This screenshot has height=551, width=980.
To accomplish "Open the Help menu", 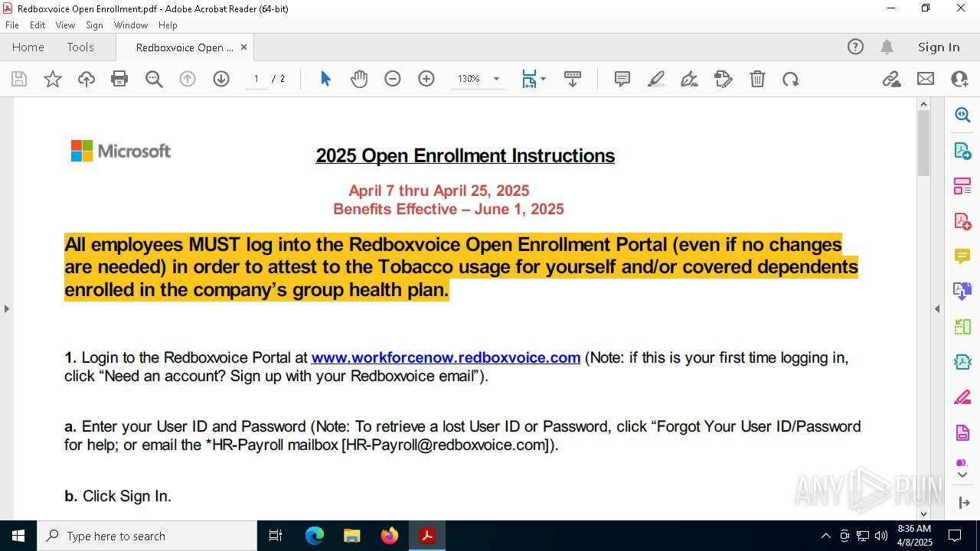I will pyautogui.click(x=168, y=24).
